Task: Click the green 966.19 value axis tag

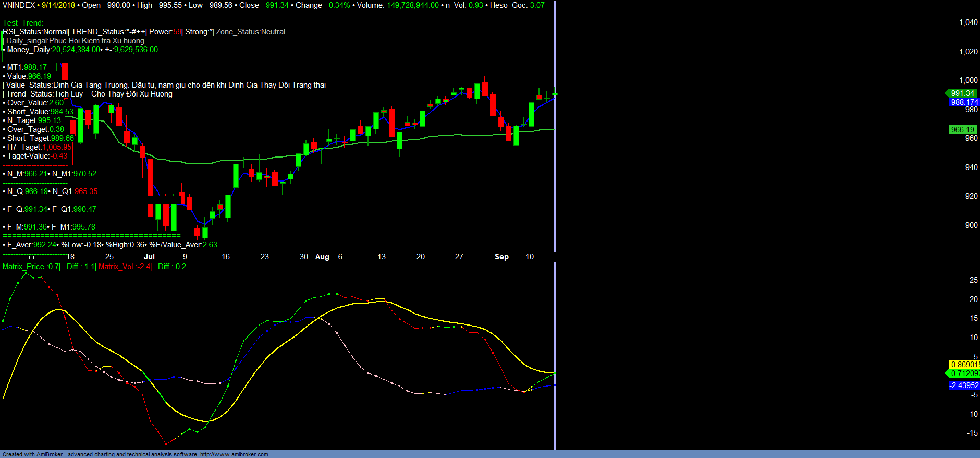Action: (x=962, y=130)
